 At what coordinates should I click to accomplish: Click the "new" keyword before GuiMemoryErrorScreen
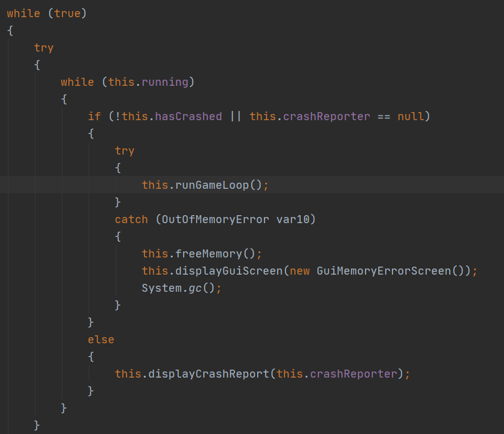click(x=299, y=271)
